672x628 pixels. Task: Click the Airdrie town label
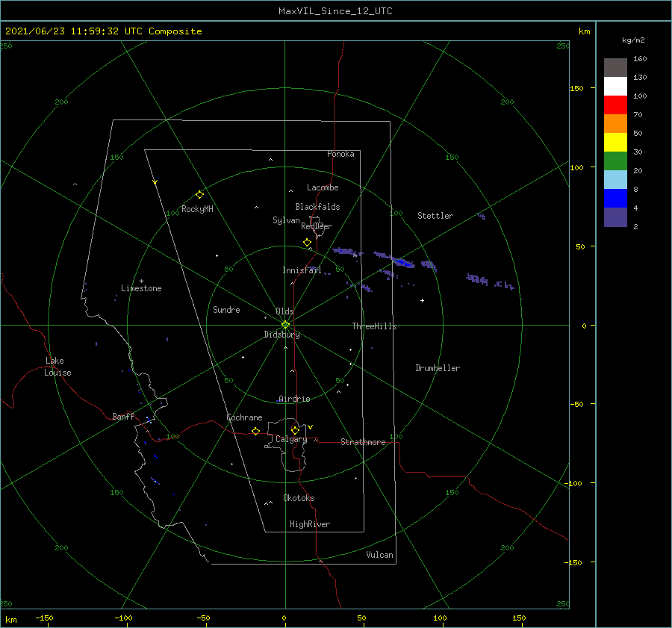[294, 399]
